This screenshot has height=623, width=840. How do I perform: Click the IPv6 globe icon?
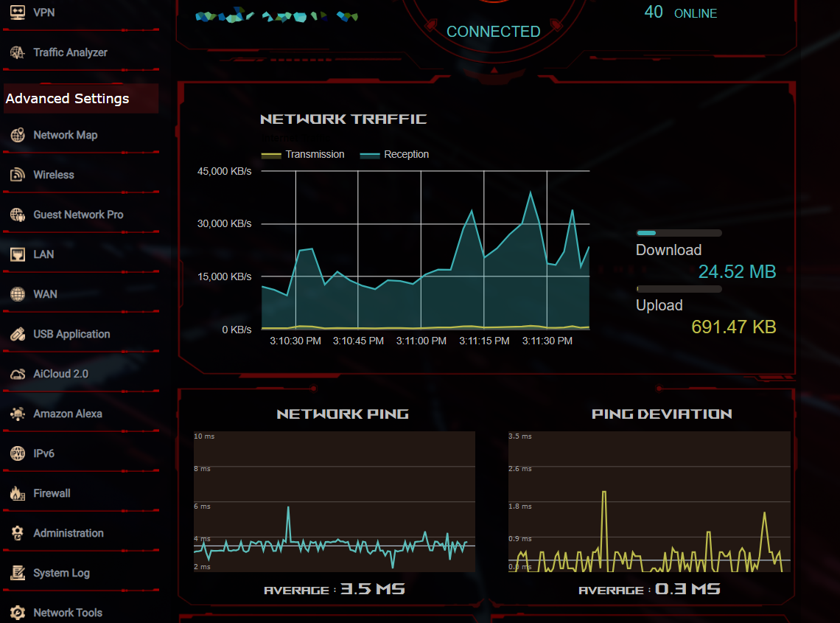pos(18,453)
